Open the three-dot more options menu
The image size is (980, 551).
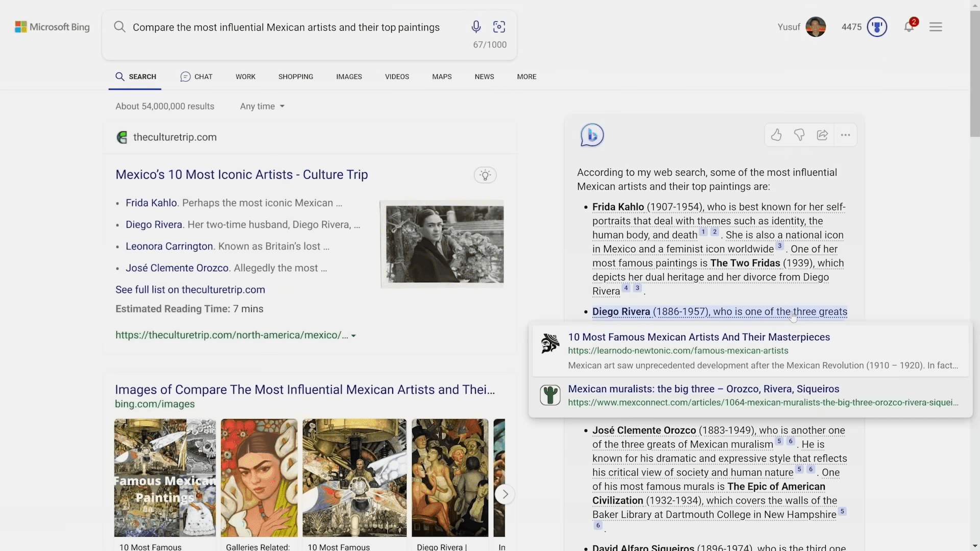[x=845, y=135]
